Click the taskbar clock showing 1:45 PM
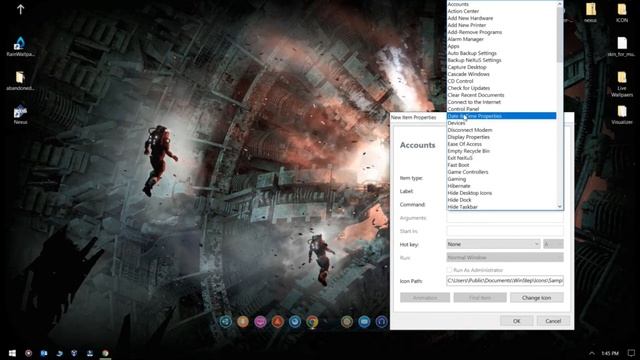Viewport: 640px width, 360px height. click(x=610, y=353)
